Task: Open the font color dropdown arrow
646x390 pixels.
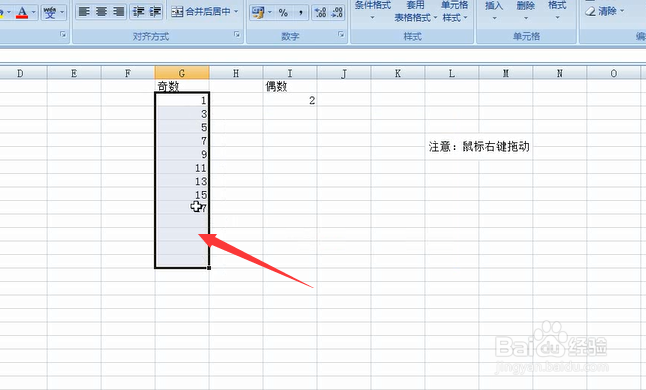Action: (x=34, y=12)
